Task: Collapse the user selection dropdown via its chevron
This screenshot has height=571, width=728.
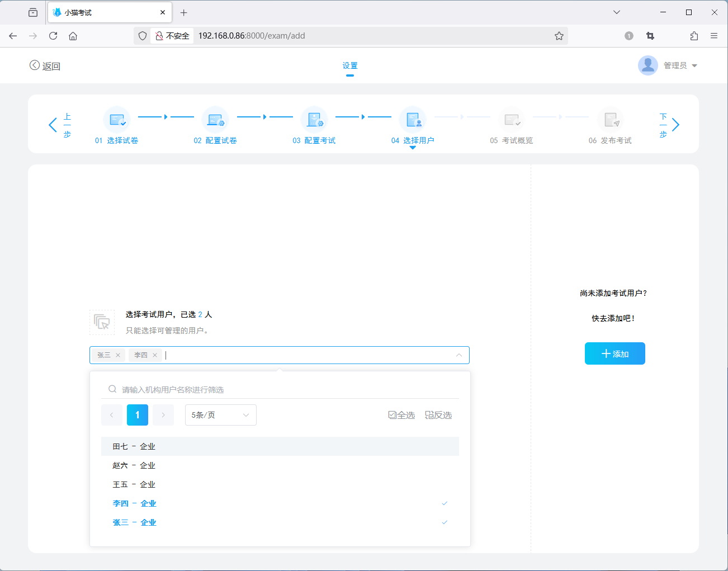Action: [x=458, y=355]
